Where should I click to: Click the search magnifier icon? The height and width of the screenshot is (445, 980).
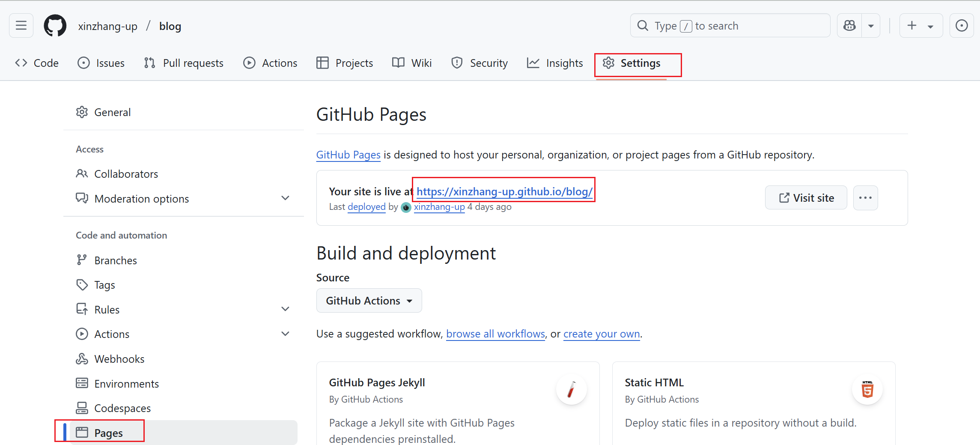pyautogui.click(x=643, y=26)
